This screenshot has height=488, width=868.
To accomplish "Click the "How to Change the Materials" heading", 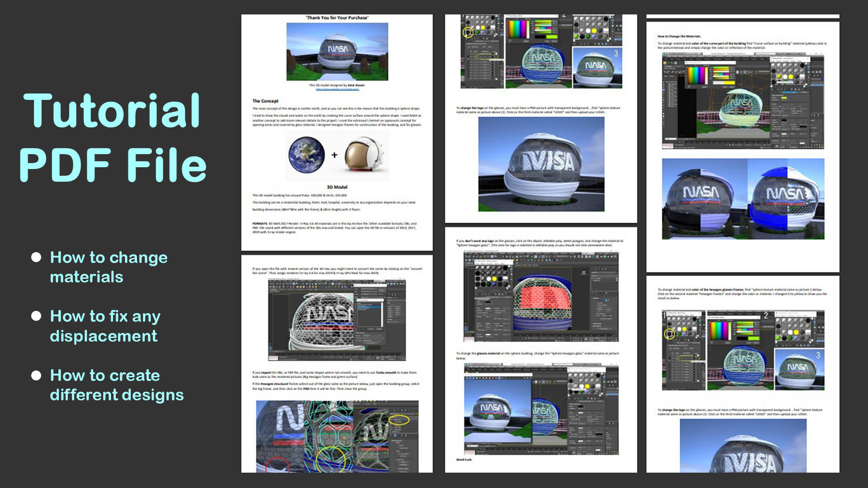I will 679,36.
